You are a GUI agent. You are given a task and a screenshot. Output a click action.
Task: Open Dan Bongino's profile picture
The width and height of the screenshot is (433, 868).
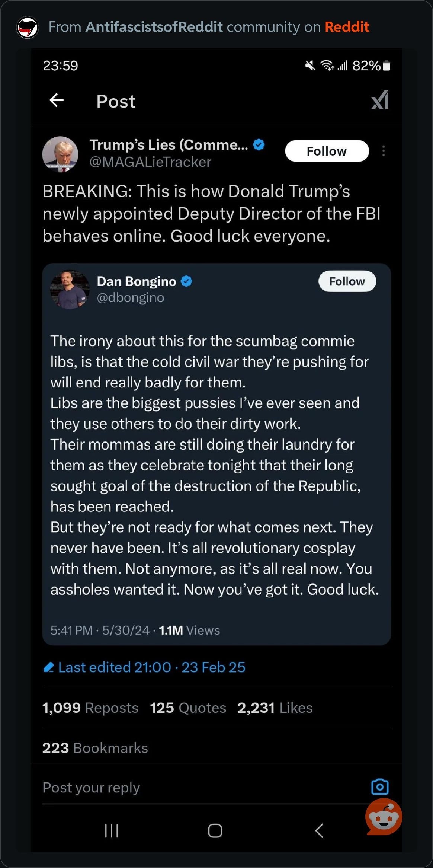point(70,289)
